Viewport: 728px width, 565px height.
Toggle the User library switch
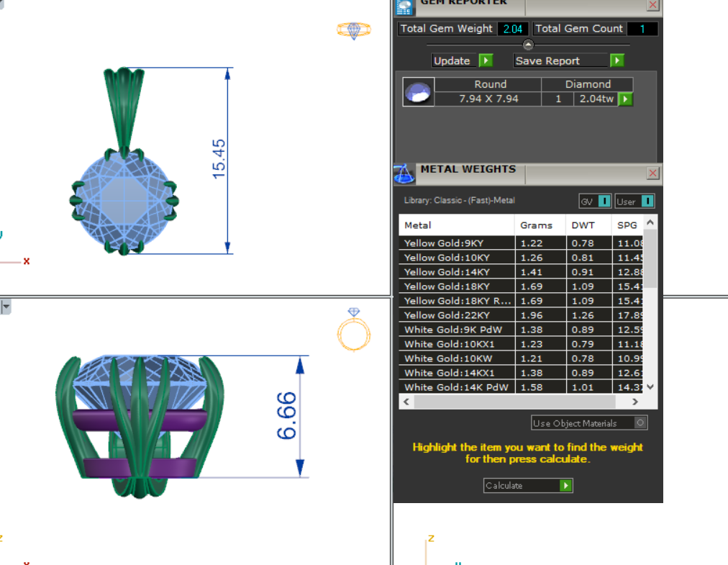click(635, 201)
